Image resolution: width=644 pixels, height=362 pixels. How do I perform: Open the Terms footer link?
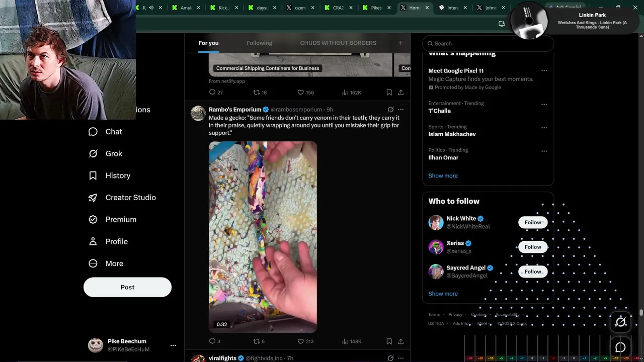(x=434, y=315)
